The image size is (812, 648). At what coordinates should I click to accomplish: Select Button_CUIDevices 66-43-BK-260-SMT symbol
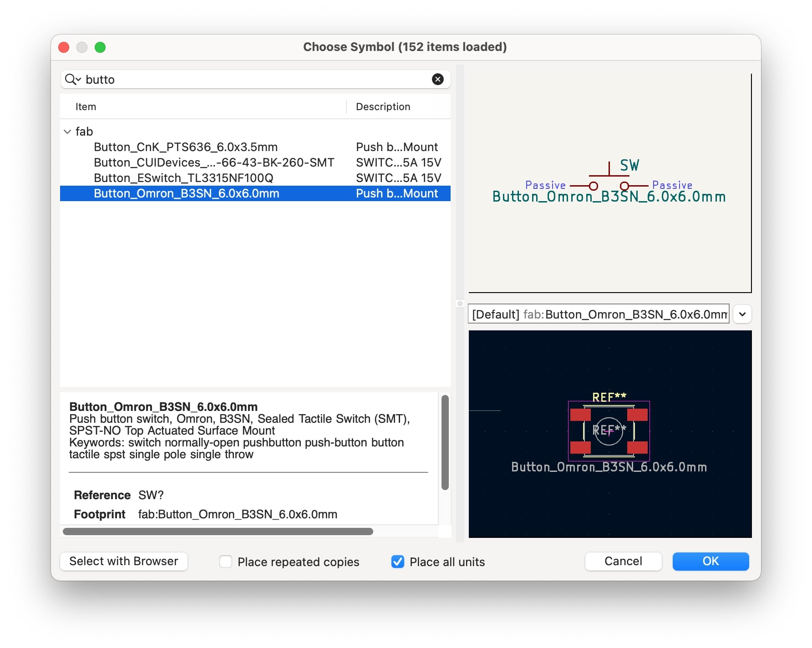click(x=255, y=162)
